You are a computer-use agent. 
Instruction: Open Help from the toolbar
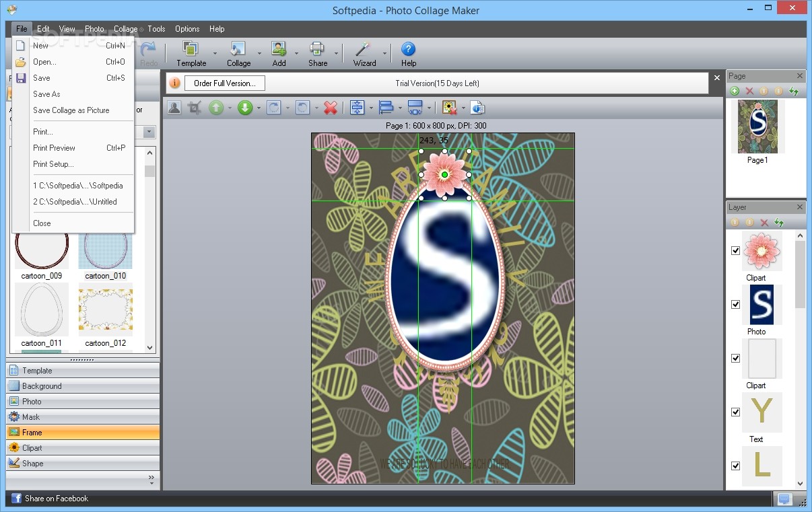[409, 54]
